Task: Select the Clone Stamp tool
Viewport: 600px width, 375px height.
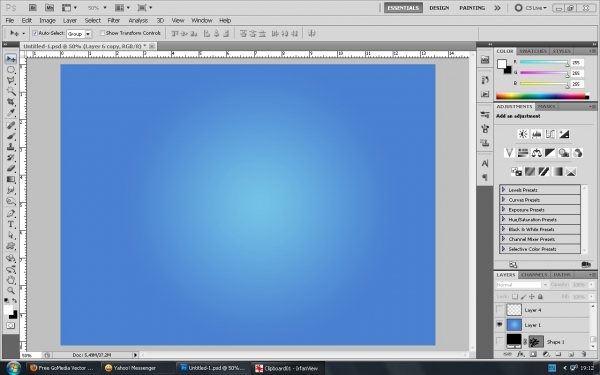Action: (11, 147)
